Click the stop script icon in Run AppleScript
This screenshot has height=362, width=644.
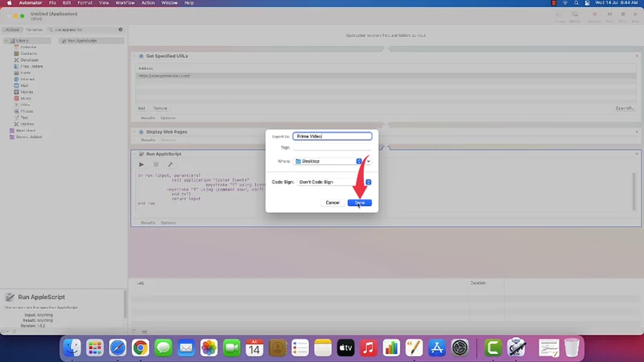pos(156,164)
